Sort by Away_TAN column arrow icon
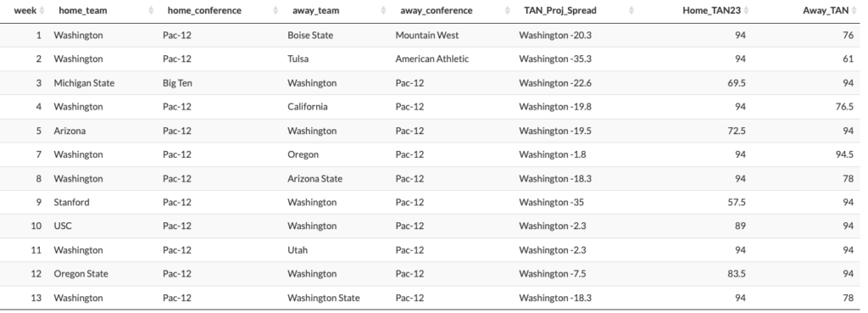The width and height of the screenshot is (868, 313). point(854,10)
